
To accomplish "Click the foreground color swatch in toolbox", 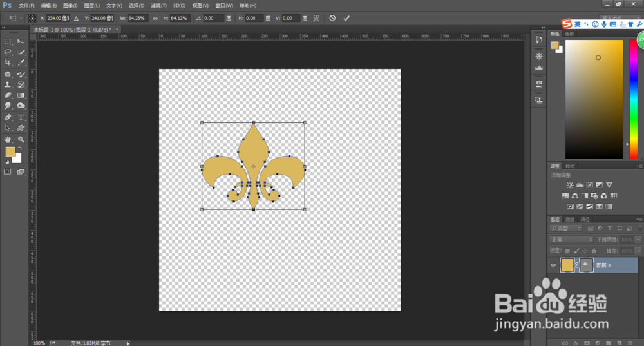I will click(10, 151).
